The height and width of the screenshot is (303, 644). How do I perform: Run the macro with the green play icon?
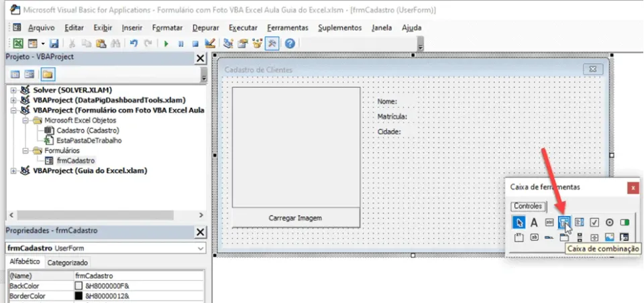click(x=166, y=44)
